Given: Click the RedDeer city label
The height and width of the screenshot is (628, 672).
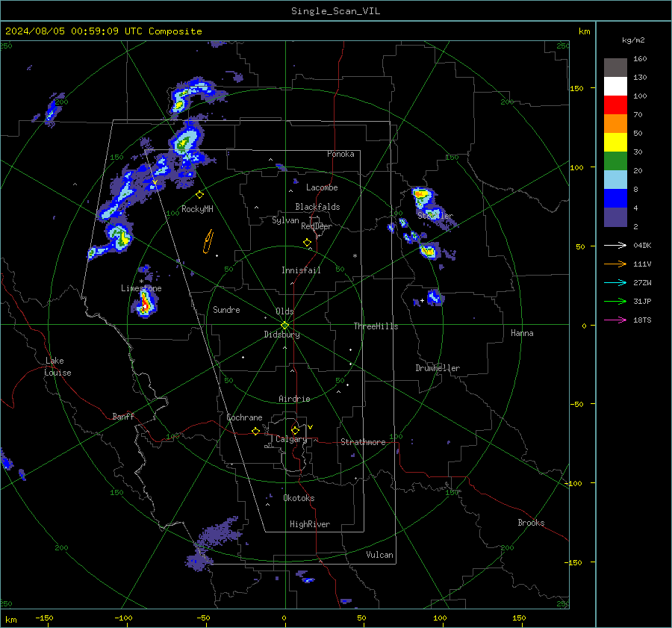Looking at the screenshot, I should coord(317,226).
